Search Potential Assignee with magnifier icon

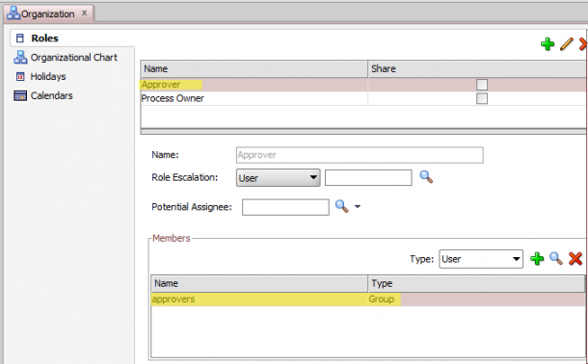pyautogui.click(x=341, y=206)
